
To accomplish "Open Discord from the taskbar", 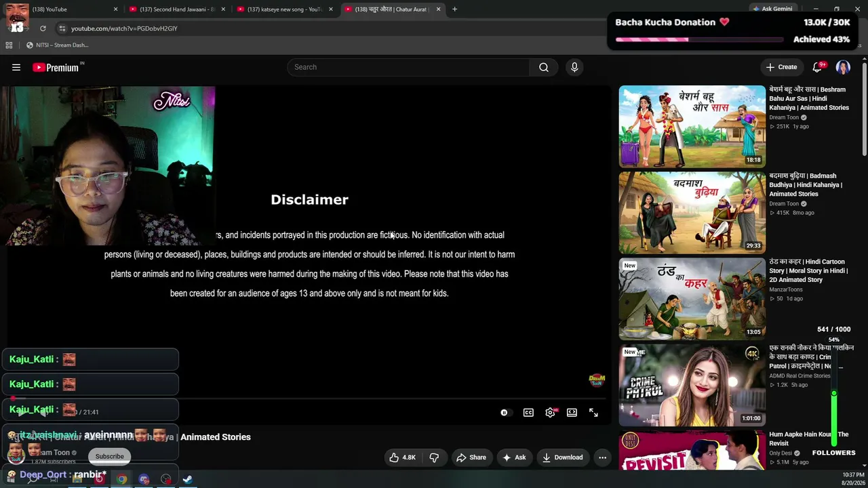I will [144, 479].
